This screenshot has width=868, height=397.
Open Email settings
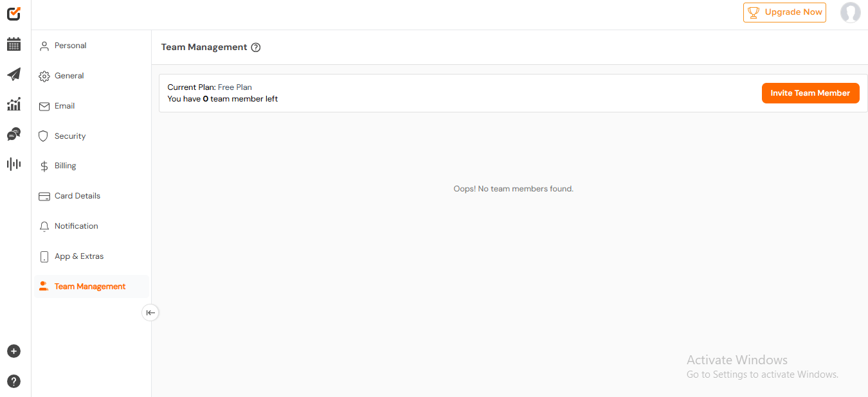[x=91, y=106]
